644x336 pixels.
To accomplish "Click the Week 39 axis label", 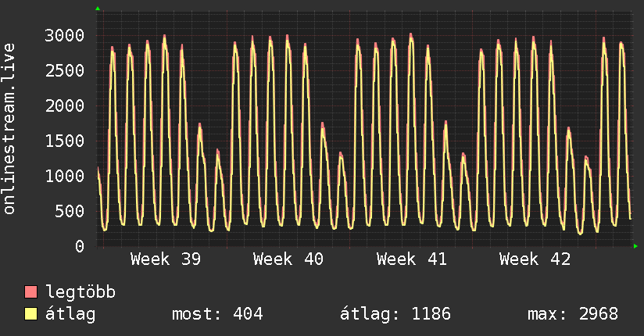I will click(166, 259).
